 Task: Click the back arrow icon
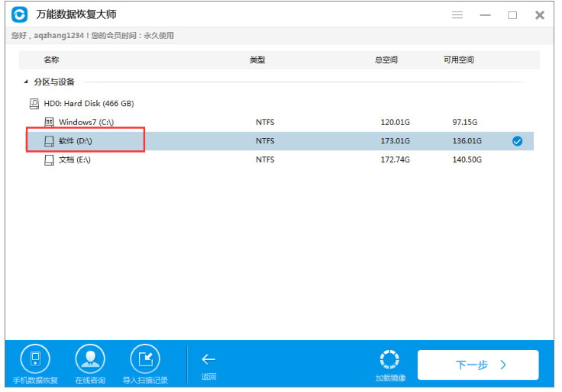208,359
